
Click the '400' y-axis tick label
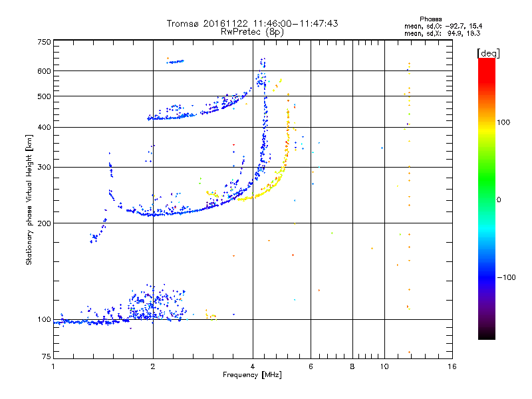point(44,127)
